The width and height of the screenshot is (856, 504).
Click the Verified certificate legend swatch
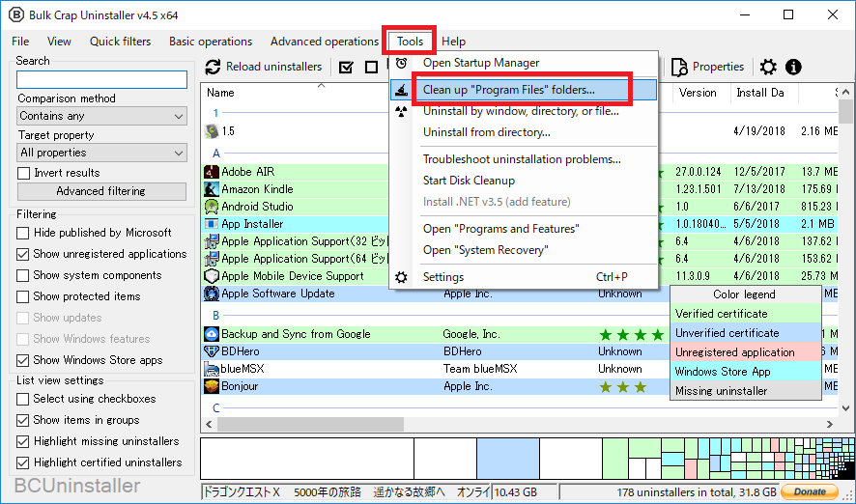pyautogui.click(x=746, y=314)
